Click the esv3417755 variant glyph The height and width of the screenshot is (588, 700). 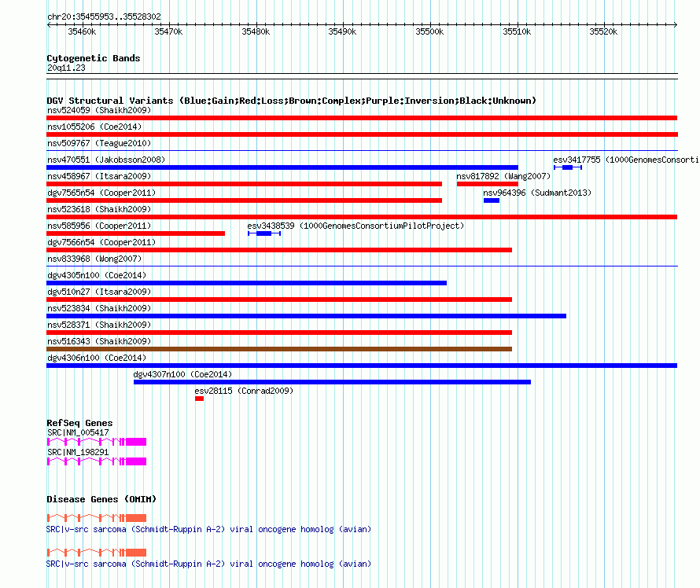[568, 167]
